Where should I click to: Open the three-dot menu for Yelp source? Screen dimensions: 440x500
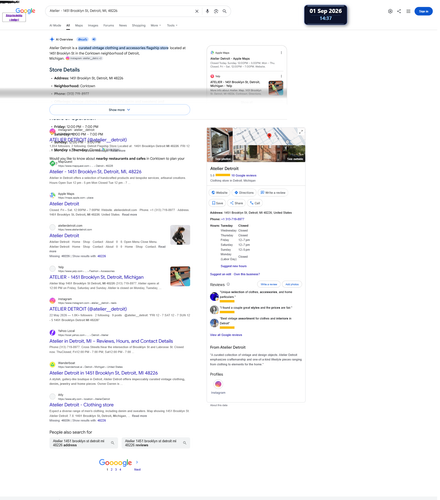(x=281, y=76)
